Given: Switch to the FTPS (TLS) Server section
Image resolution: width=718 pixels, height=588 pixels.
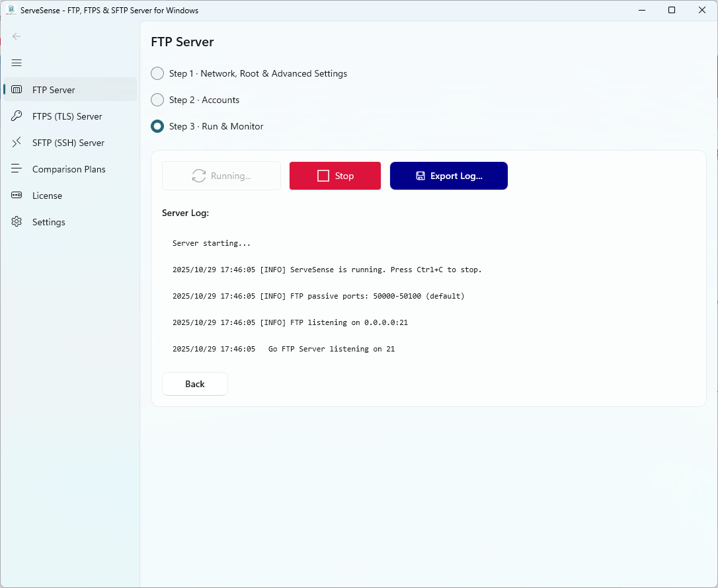Looking at the screenshot, I should (x=67, y=116).
